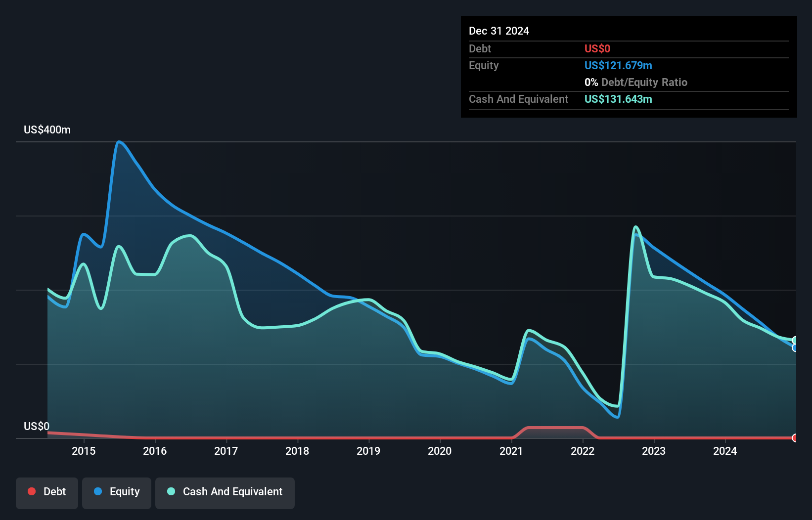Click the teal Cash endpoint marker on chart
The height and width of the screenshot is (520, 812).
point(795,340)
